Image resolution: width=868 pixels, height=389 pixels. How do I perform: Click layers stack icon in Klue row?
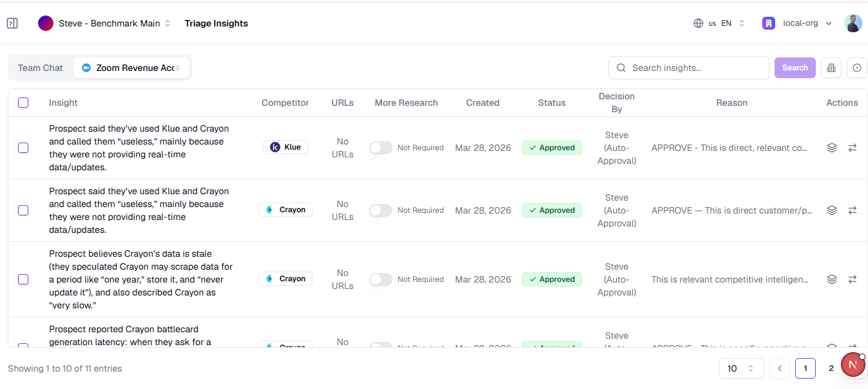tap(832, 148)
